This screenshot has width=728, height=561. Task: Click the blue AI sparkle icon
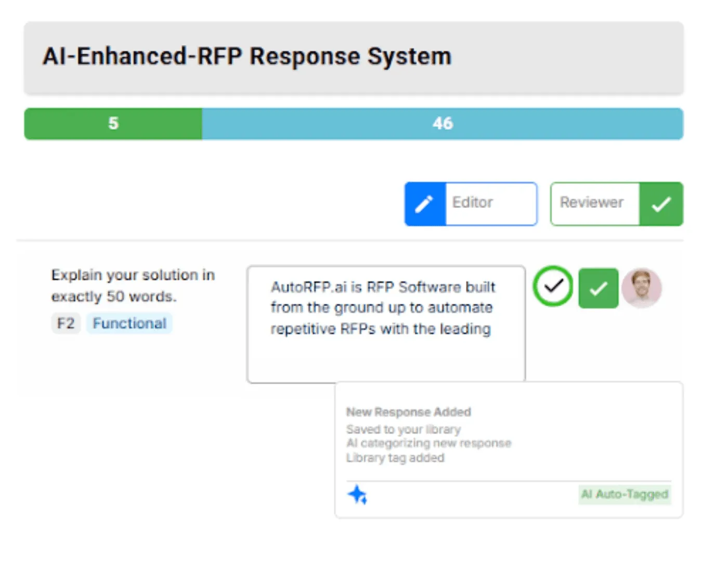(x=358, y=494)
